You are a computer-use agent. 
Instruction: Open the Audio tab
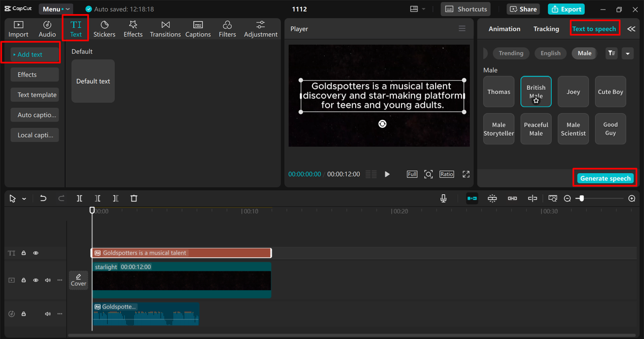pyautogui.click(x=47, y=29)
